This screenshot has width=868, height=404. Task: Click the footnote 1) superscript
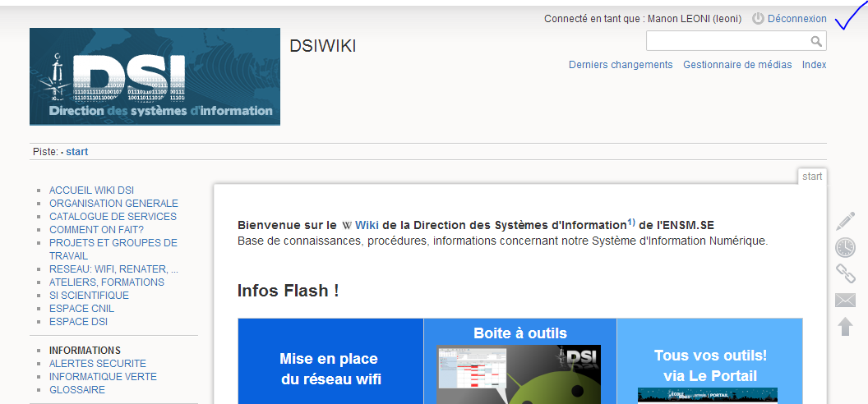click(x=631, y=222)
